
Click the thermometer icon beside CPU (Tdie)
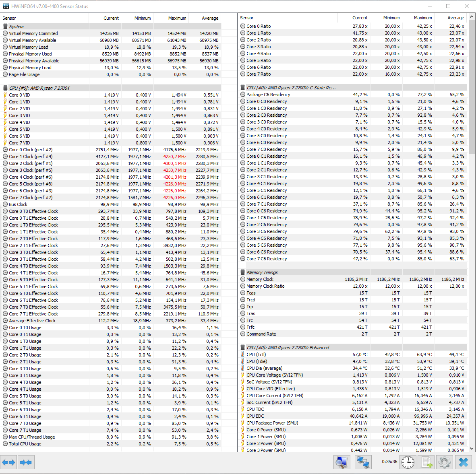(x=243, y=361)
